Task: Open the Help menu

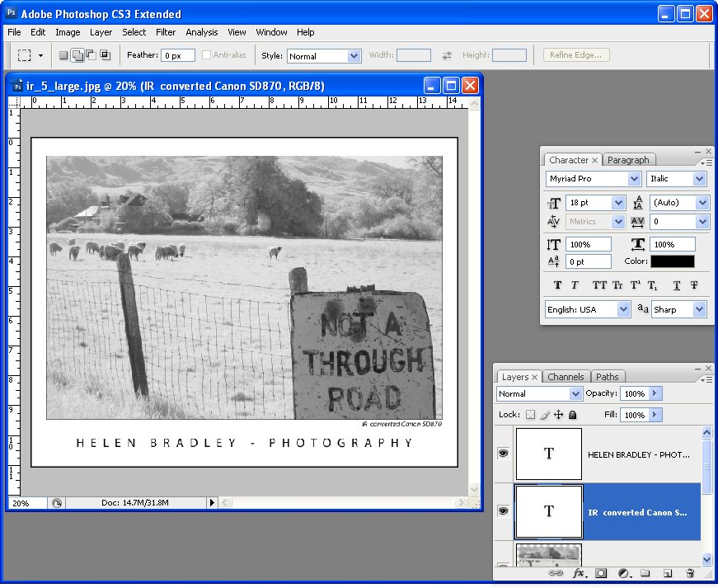Action: click(x=306, y=32)
